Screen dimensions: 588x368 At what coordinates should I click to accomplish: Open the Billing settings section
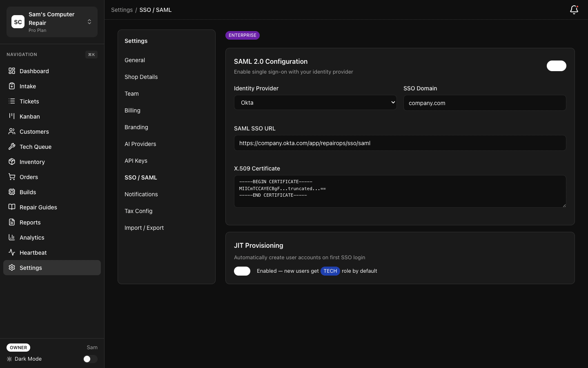tap(132, 110)
